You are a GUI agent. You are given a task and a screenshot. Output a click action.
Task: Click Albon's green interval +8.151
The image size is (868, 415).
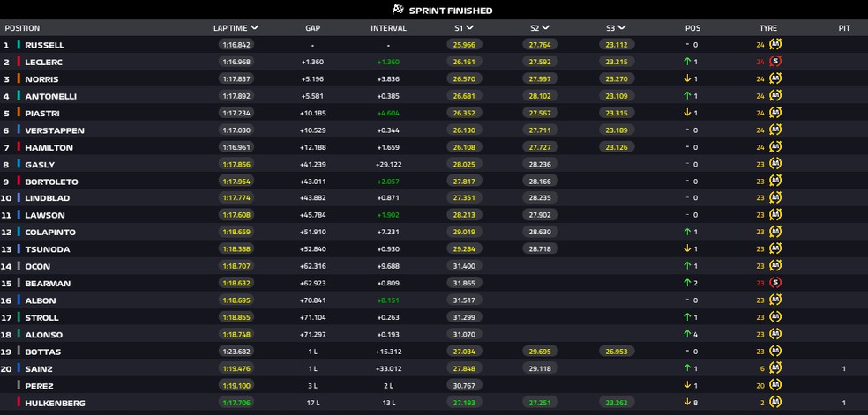pyautogui.click(x=388, y=300)
